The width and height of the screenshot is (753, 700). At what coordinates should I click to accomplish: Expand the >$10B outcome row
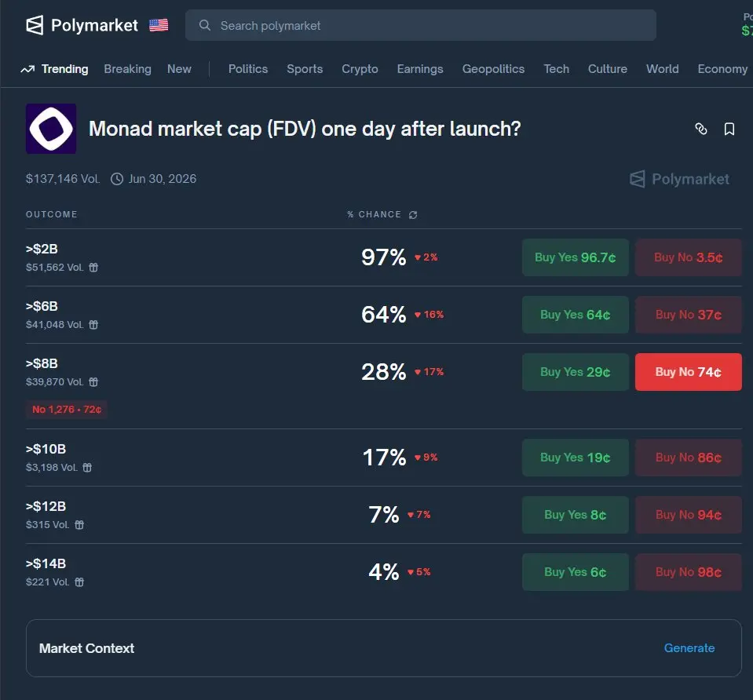click(384, 458)
